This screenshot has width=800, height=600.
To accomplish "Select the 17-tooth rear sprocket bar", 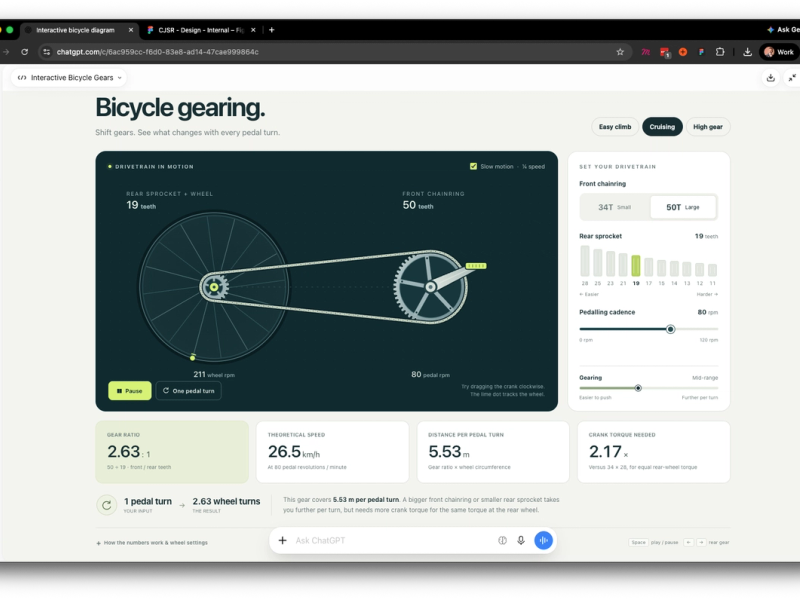I will [648, 267].
